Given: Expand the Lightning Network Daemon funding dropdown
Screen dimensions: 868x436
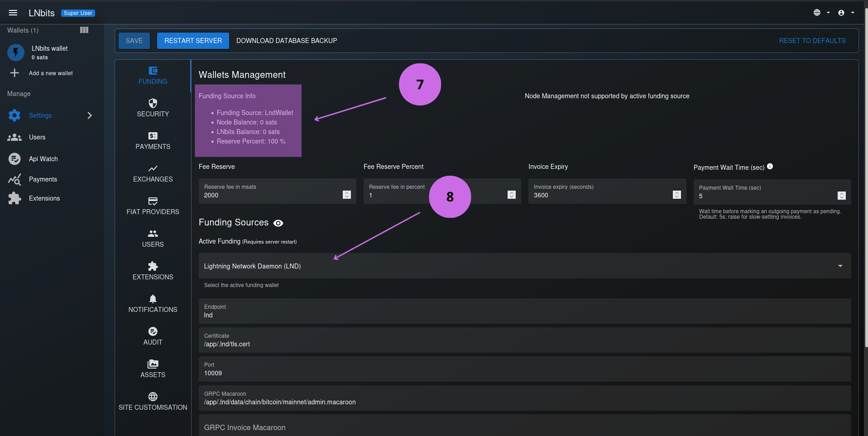Looking at the screenshot, I should (840, 266).
